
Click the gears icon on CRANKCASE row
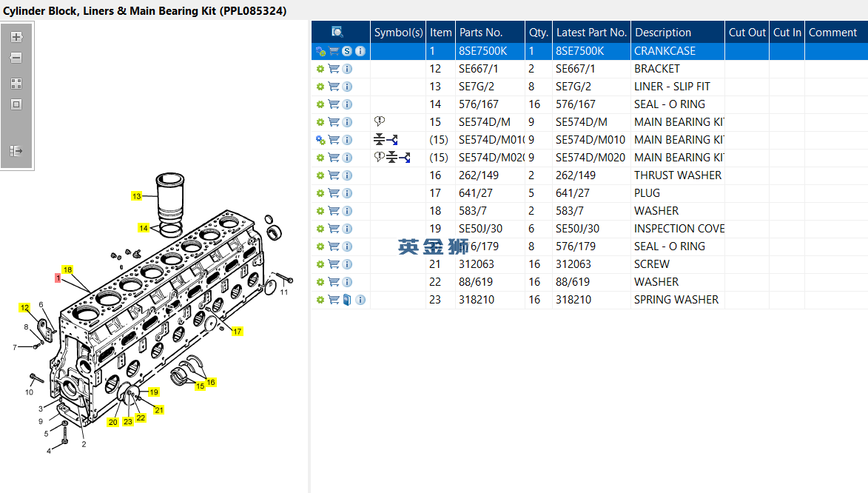coord(320,52)
